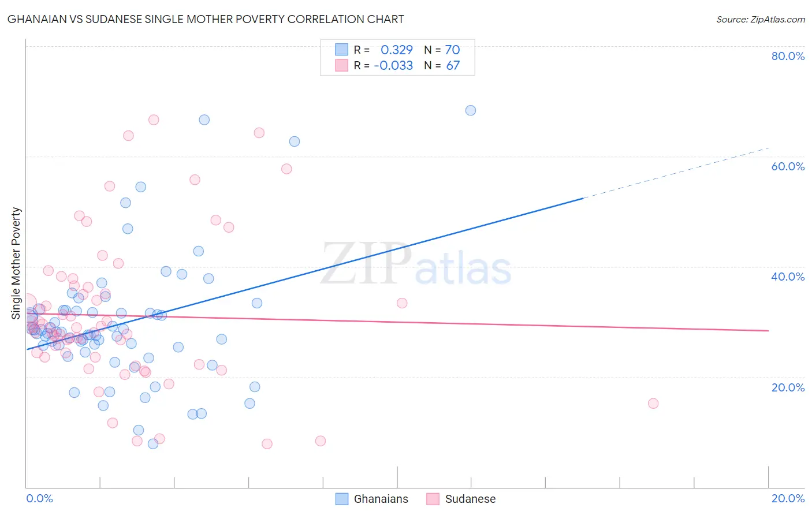Click the 20.0% x-axis end label

pyautogui.click(x=788, y=498)
